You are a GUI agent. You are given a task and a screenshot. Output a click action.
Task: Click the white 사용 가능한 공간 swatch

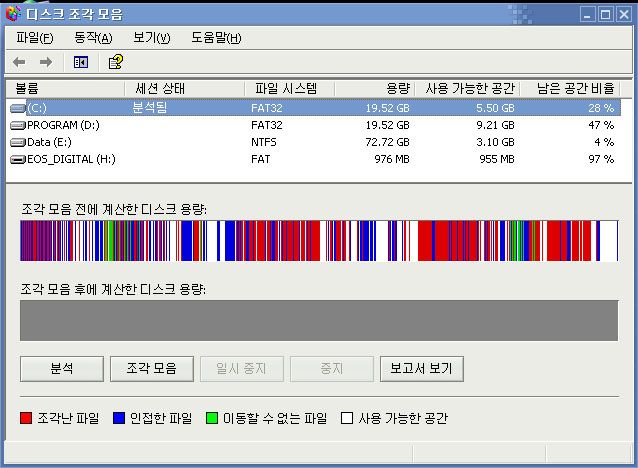[347, 418]
